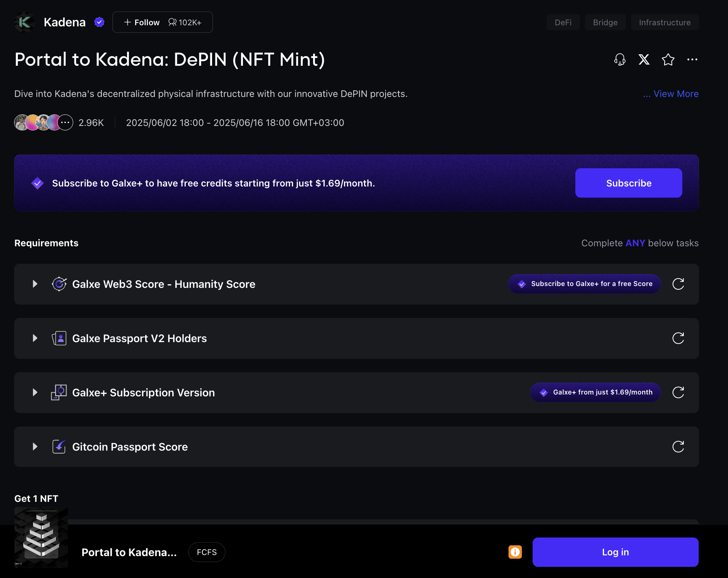Refresh the Galxe+ Subscription Version task
Screen dimensions: 728x578
[678, 392]
